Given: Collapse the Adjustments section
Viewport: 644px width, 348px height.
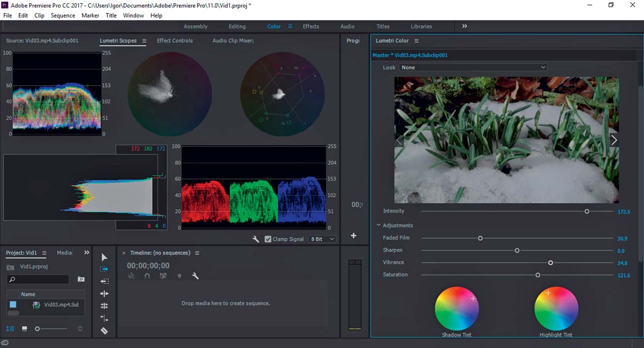Looking at the screenshot, I should click(379, 225).
